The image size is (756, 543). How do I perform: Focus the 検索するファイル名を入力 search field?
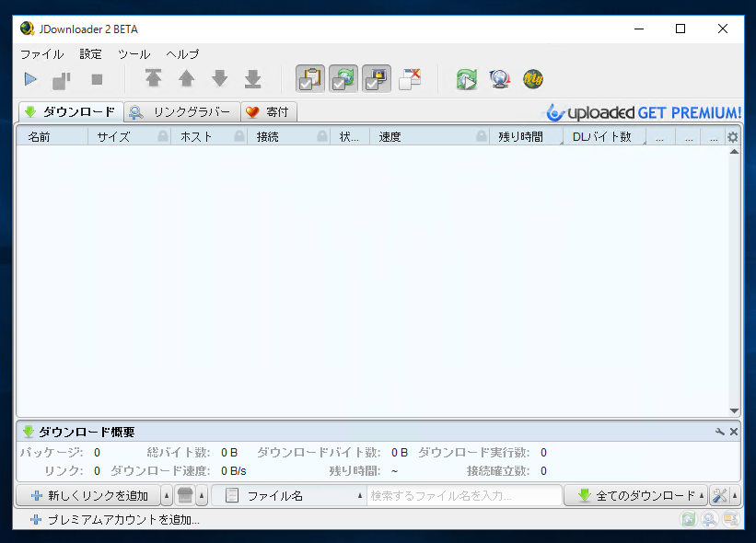pyautogui.click(x=464, y=495)
